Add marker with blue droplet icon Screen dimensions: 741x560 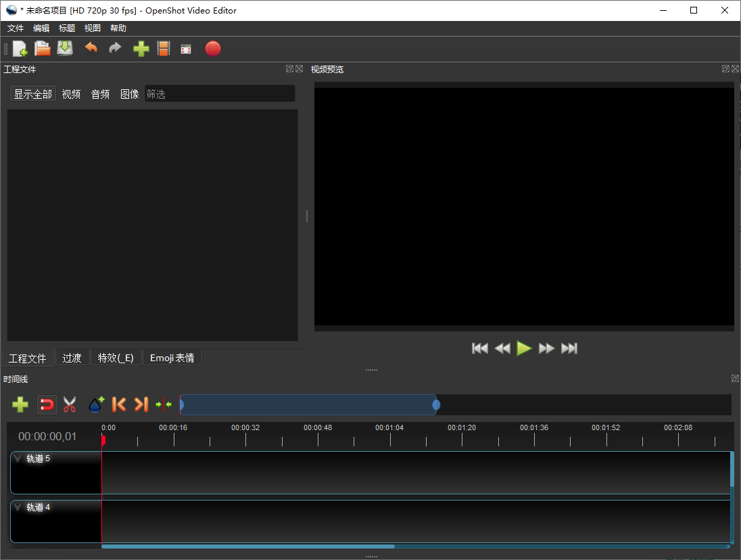coord(97,404)
